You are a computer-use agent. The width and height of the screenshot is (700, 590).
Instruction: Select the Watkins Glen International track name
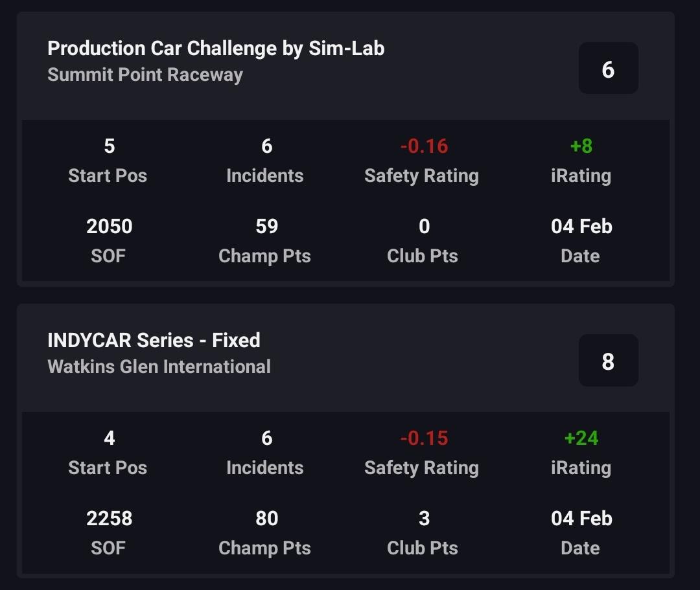(x=159, y=367)
